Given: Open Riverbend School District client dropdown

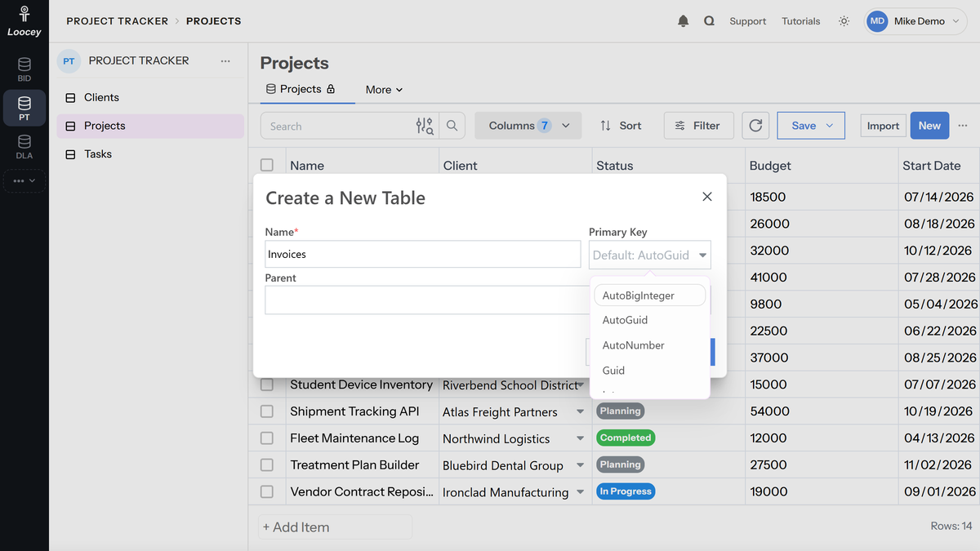Looking at the screenshot, I should point(581,385).
